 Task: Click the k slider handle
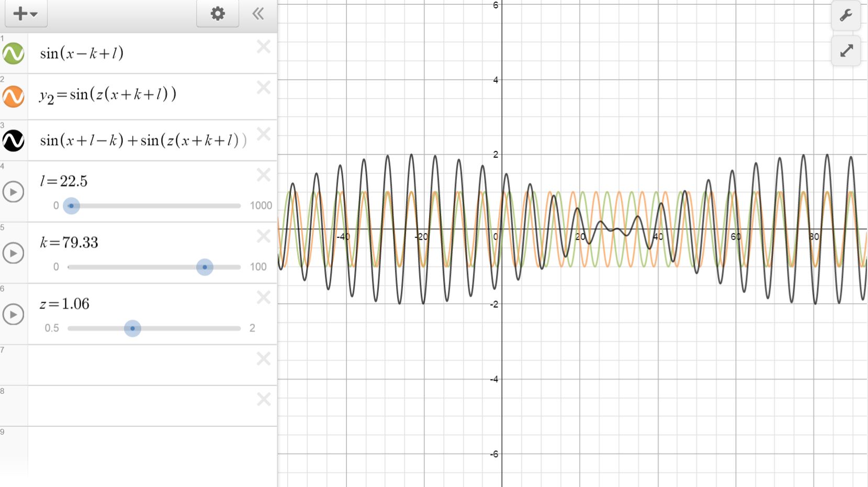(x=205, y=267)
